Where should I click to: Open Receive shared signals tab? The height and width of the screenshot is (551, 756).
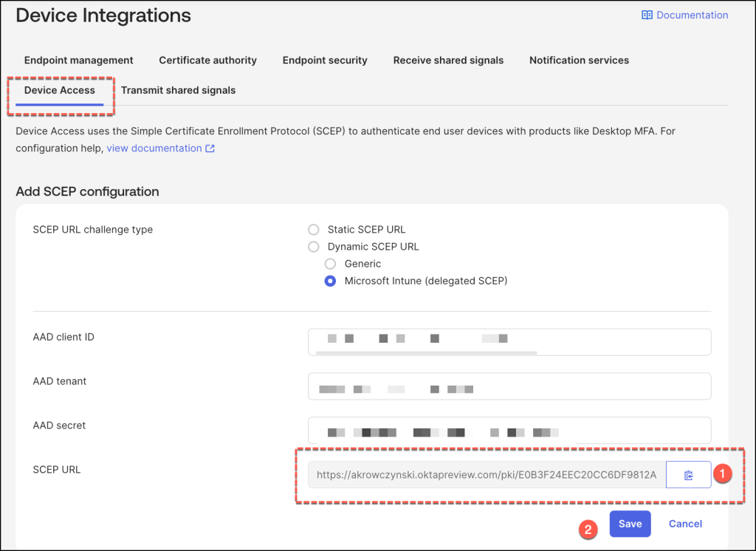tap(448, 61)
